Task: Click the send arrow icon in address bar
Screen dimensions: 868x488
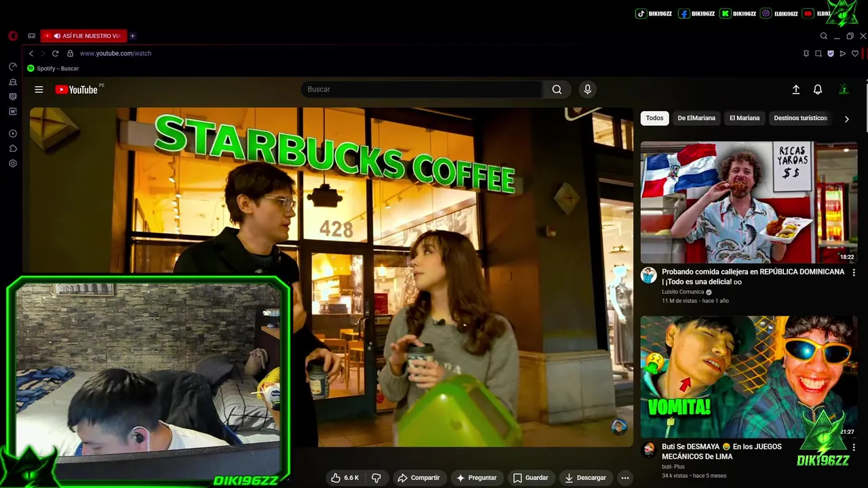Action: tap(843, 54)
